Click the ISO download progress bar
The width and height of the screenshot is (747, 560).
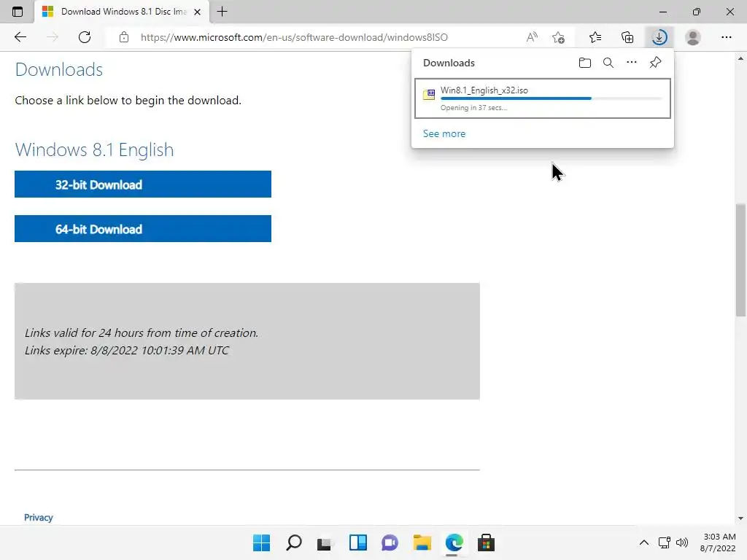[x=551, y=98]
